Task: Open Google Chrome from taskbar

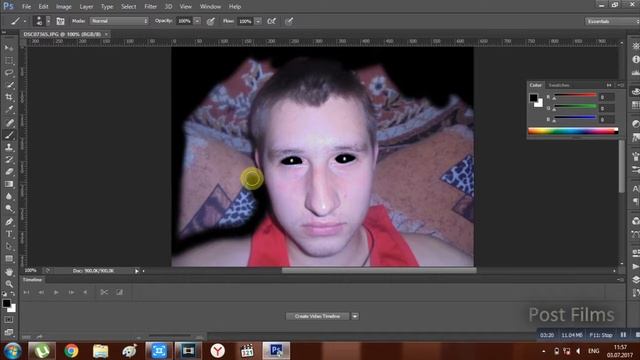Action: coord(71,351)
